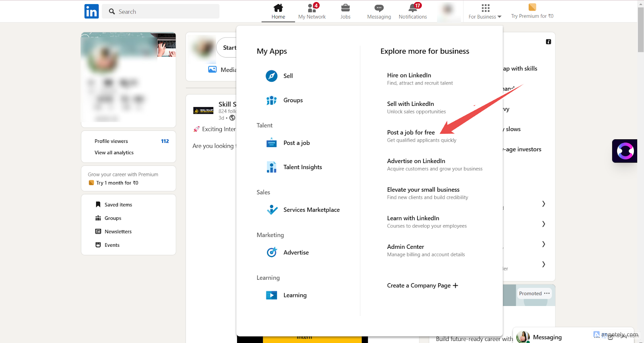Click the Home navigation icon

click(x=278, y=8)
